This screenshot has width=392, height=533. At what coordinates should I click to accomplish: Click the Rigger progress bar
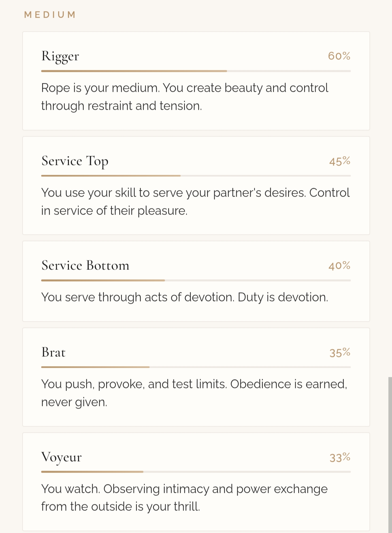[x=196, y=71]
